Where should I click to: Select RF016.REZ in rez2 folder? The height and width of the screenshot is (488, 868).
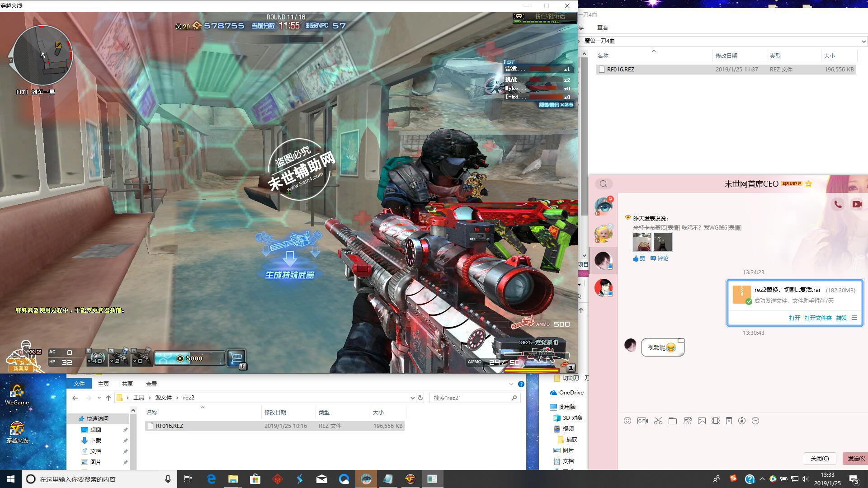[x=274, y=426]
